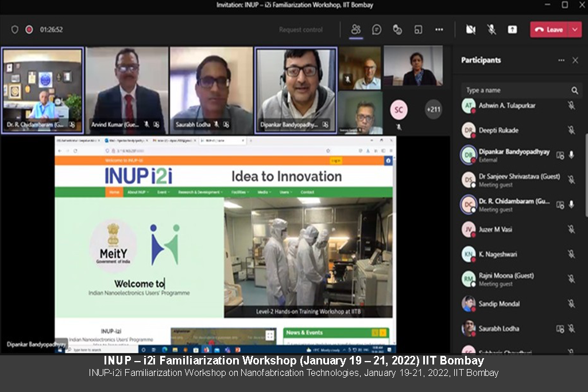Screen dimensions: 588x392
Task: Toggle mic icon for Dipankar Bandyopadhyay
Action: point(571,155)
